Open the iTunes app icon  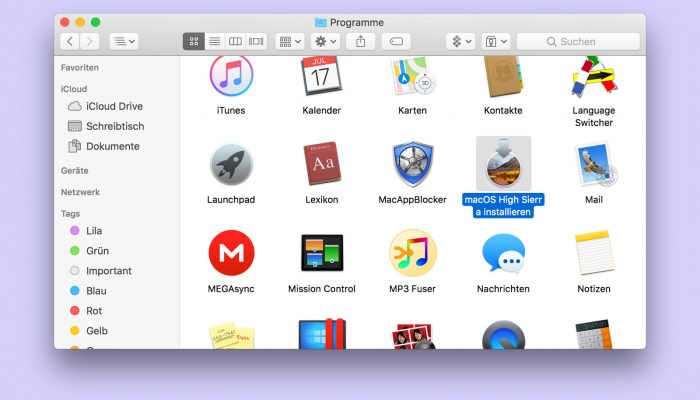click(231, 76)
